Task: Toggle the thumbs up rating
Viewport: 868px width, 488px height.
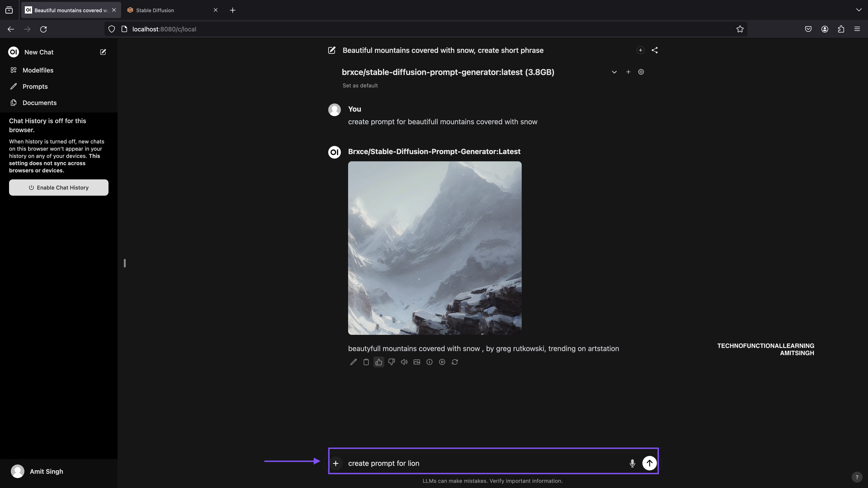Action: point(379,362)
